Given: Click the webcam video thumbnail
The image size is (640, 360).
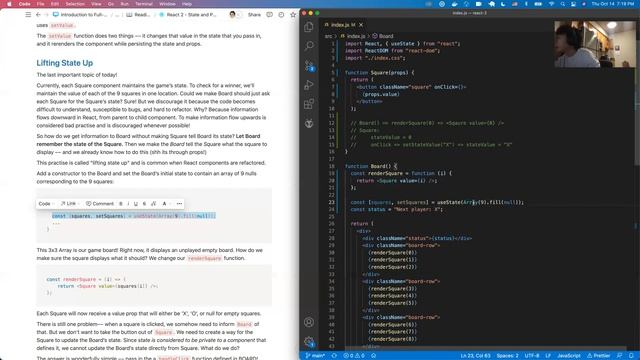Looking at the screenshot, I should 595,44.
